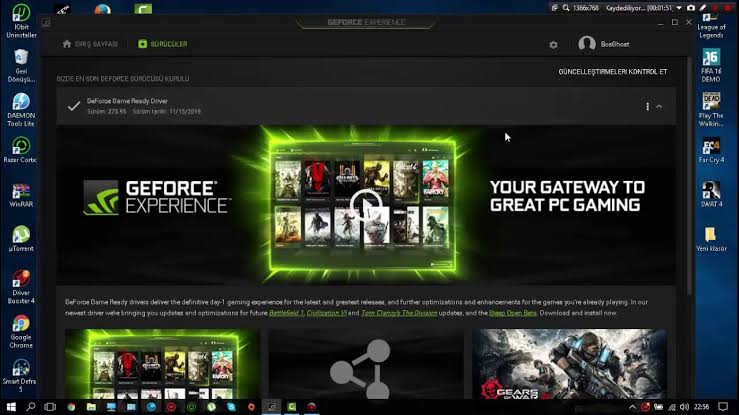Viewport: 739px width, 415px height.
Task: Open Razer Cortex desktop icon
Action: click(x=21, y=150)
